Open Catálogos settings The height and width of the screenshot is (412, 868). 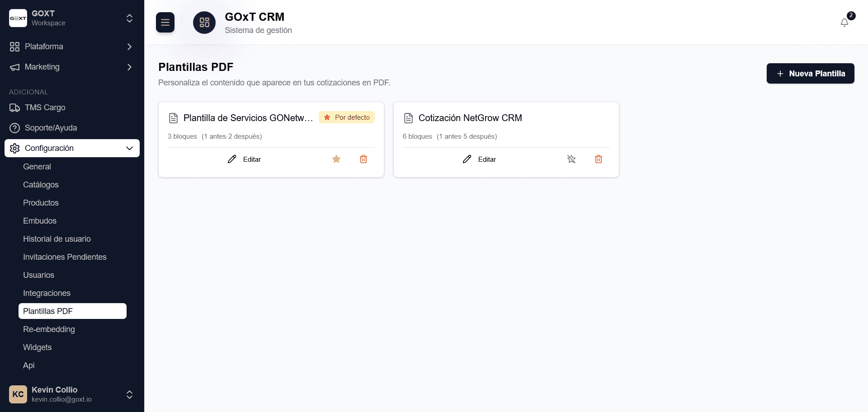pos(72,185)
